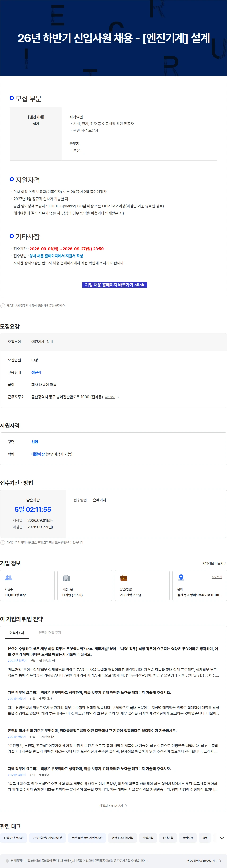Image resolution: width=227 pixels, height=868 pixels.
Task: Click the location pin icon
Action: click(181, 578)
